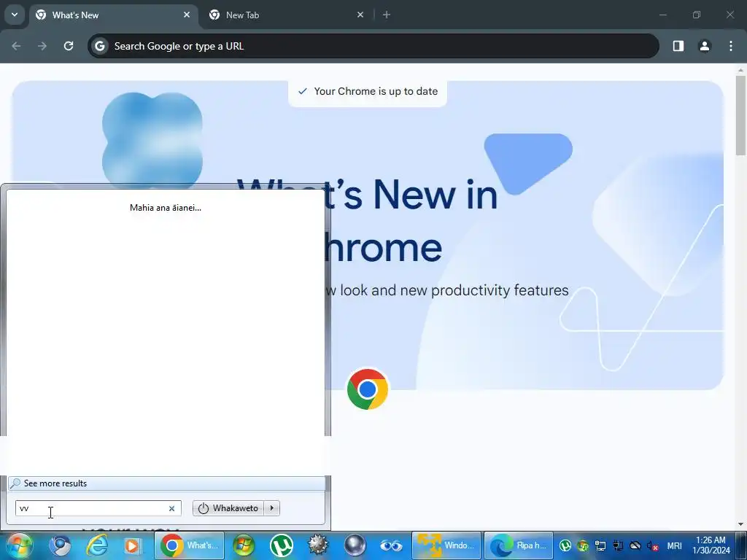Open a new tab with plus button
The height and width of the screenshot is (560, 747).
click(387, 15)
